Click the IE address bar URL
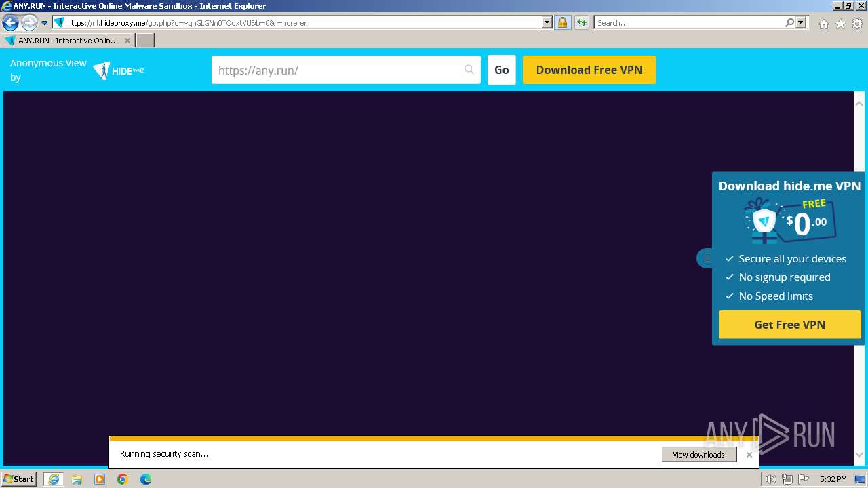Image resolution: width=868 pixels, height=488 pixels. point(186,23)
